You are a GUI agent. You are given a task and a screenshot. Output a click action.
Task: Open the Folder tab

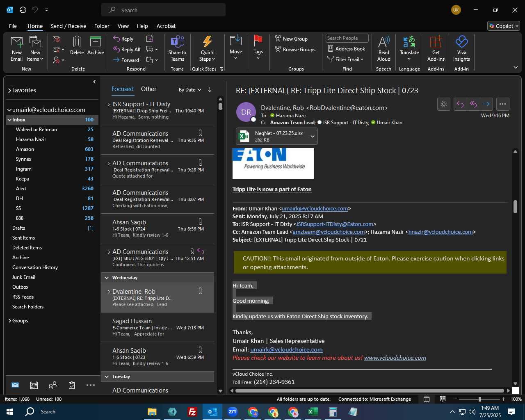102,26
